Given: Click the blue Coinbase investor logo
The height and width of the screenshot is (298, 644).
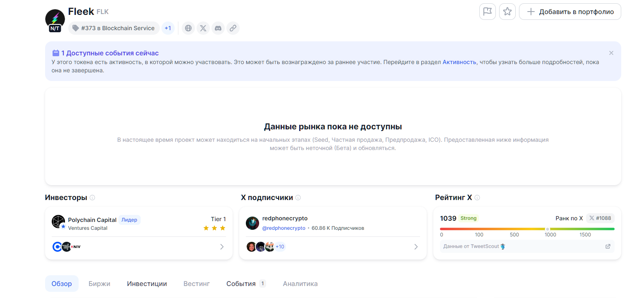Looking at the screenshot, I should click(57, 247).
